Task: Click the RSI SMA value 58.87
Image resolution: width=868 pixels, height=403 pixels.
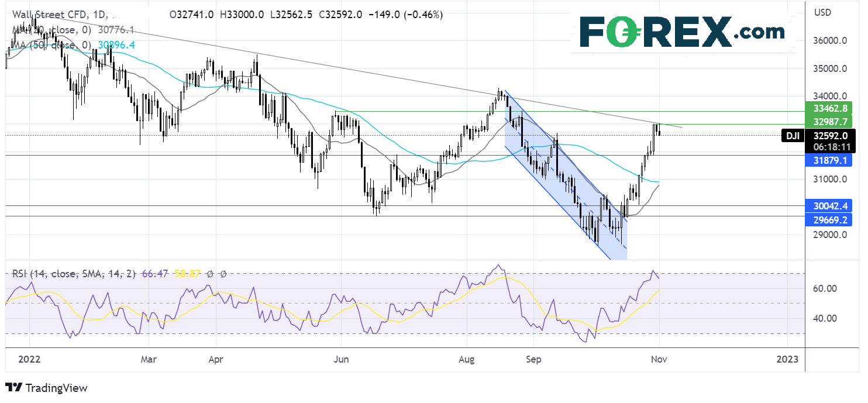Action: [x=187, y=273]
